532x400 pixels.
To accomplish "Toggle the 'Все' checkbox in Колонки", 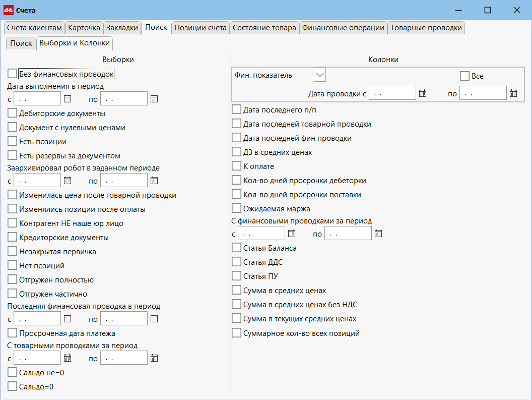I will click(x=465, y=76).
